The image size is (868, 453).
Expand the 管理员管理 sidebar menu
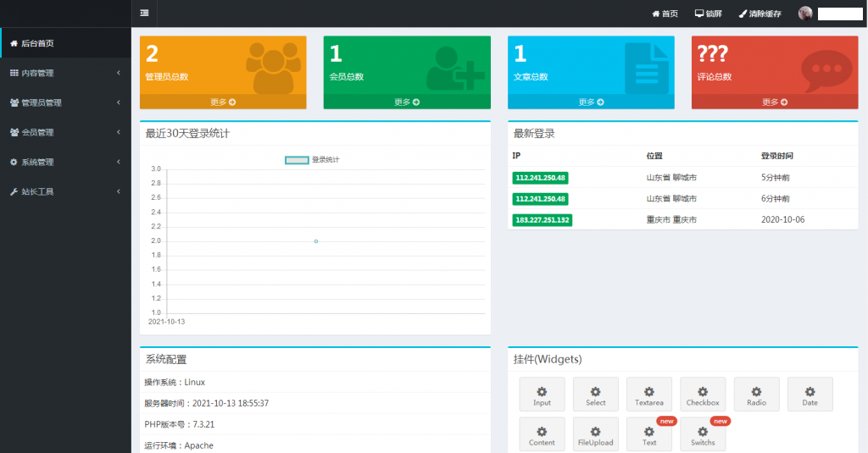[65, 102]
